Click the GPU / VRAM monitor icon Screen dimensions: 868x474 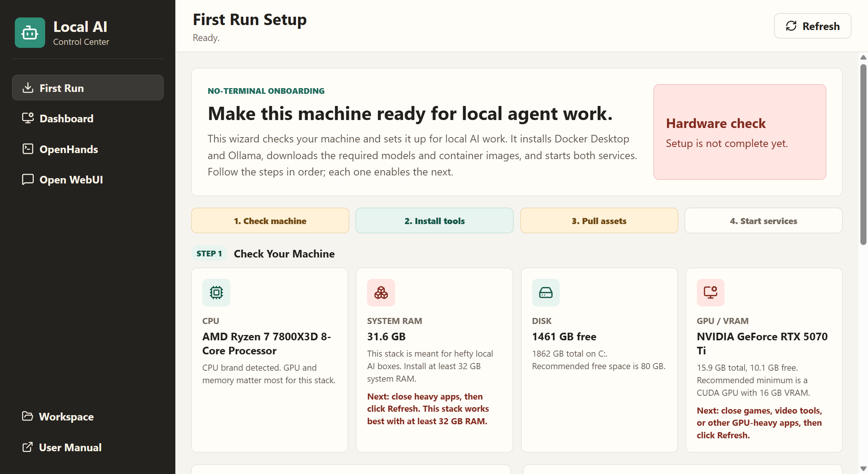pos(710,292)
